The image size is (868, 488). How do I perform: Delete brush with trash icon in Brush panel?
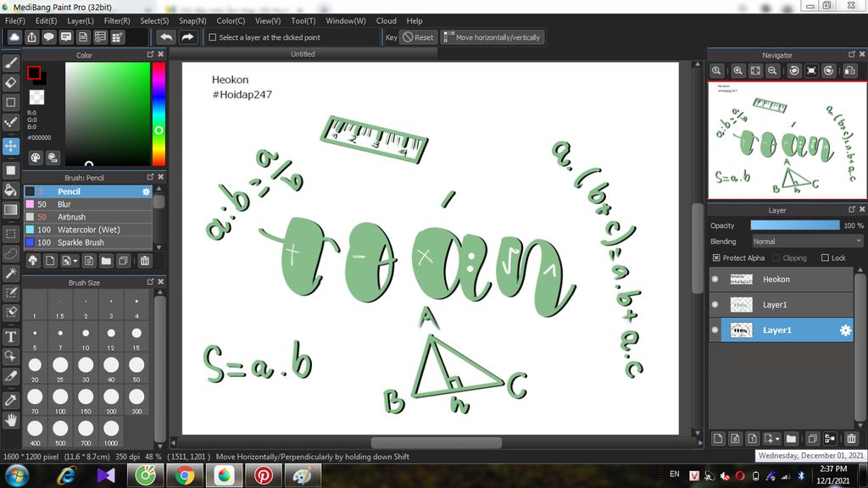click(x=144, y=261)
